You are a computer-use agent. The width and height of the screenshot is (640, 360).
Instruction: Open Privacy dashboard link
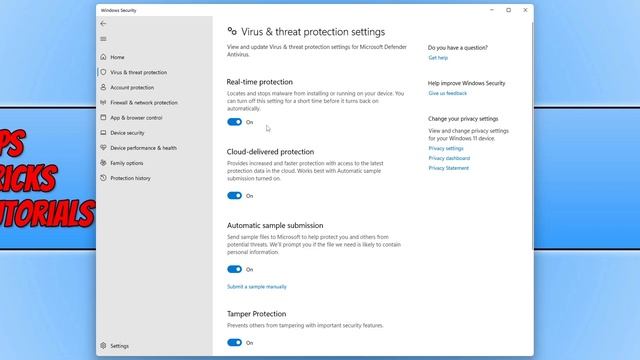point(449,158)
